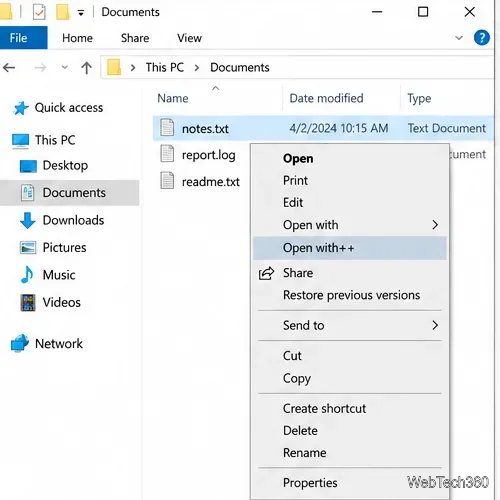Viewport: 500px width, 500px height.
Task: Click the 4/2/2024 10:15 AM date cell
Action: 339,128
